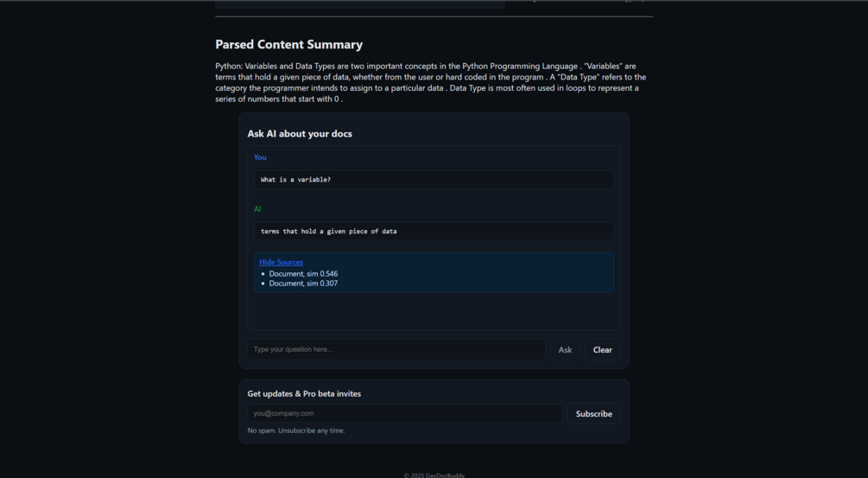The image size is (868, 478).
Task: Open the source Document with sim 0.307
Action: coord(303,283)
